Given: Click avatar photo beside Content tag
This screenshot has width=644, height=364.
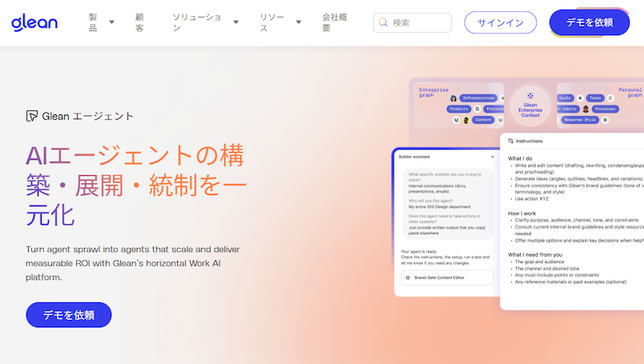Looking at the screenshot, I should pyautogui.click(x=465, y=120).
